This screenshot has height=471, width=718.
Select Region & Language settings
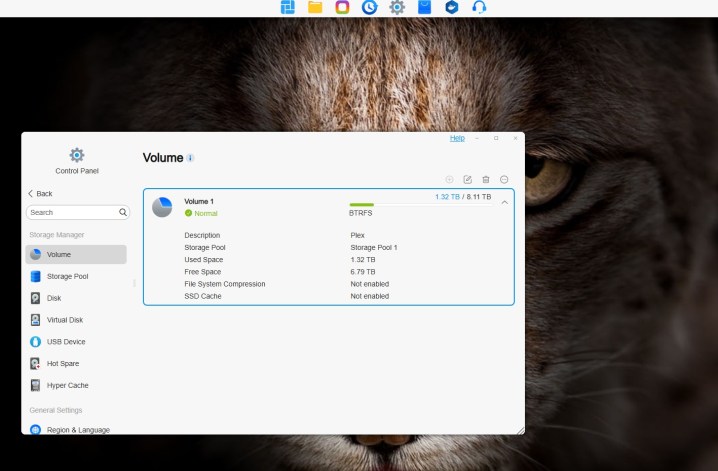[x=77, y=429]
